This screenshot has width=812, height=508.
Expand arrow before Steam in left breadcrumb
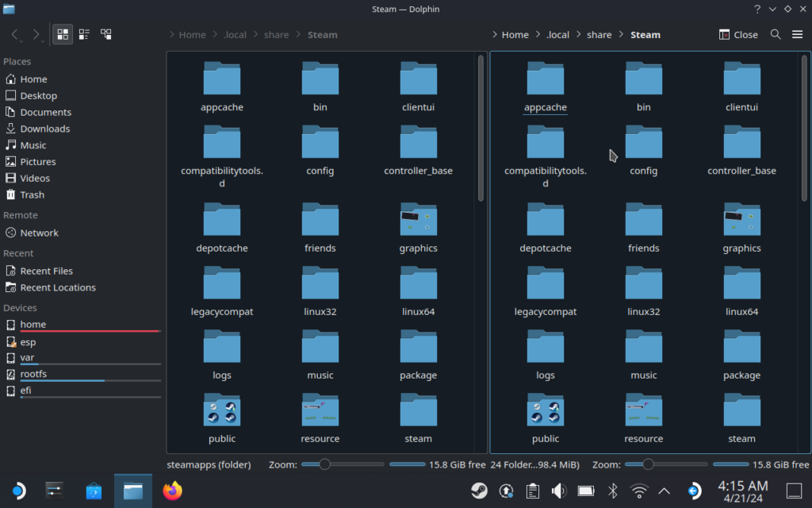(298, 35)
